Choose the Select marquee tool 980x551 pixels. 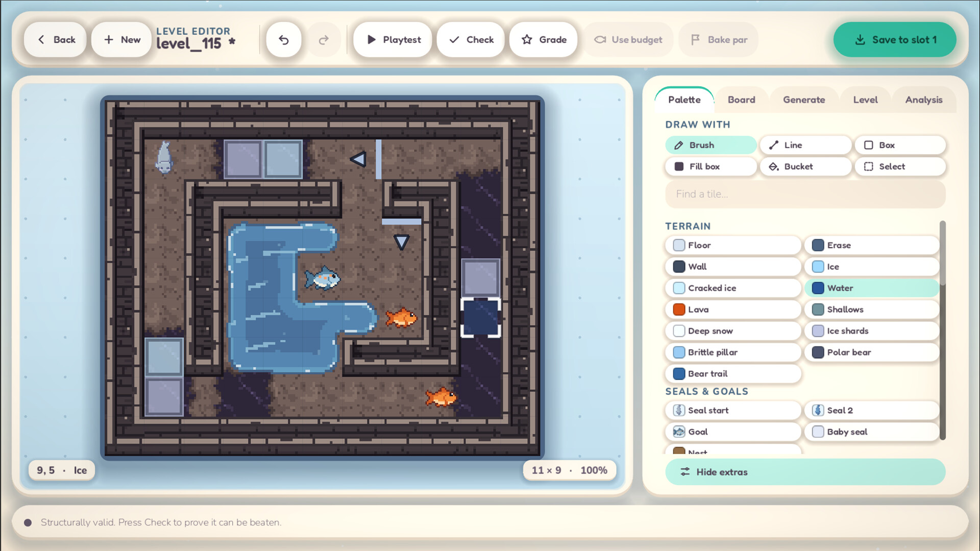pos(900,166)
